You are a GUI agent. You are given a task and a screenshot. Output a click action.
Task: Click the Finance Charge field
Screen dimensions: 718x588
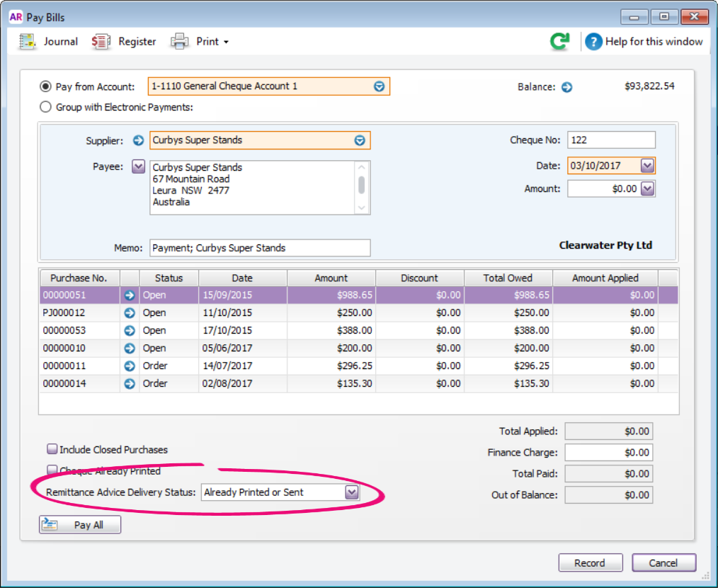click(x=608, y=453)
